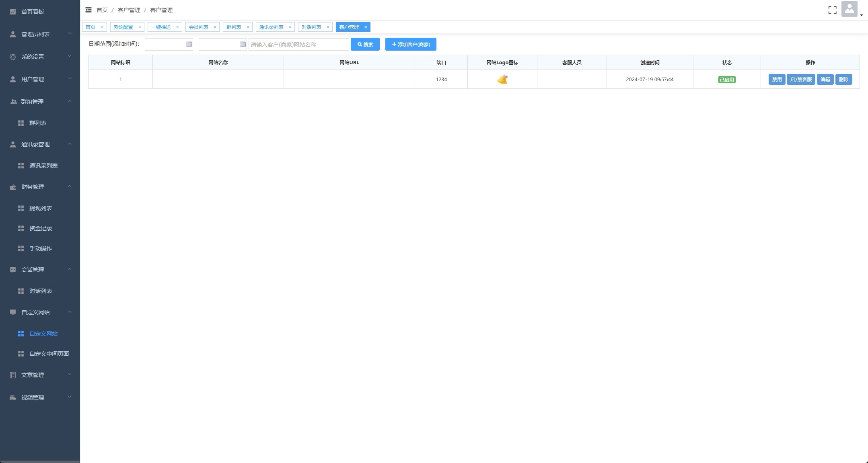Collapse the 财务管理 sidebar group
The image size is (868, 463).
click(x=33, y=187)
